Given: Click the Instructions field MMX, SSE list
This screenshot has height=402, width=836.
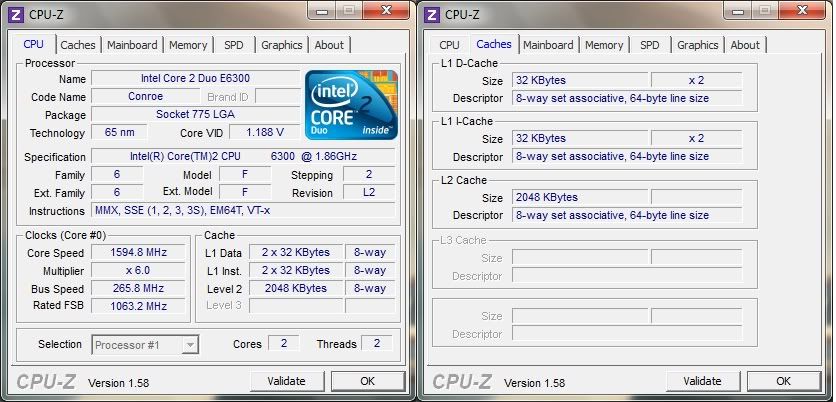Looking at the screenshot, I should [x=243, y=210].
